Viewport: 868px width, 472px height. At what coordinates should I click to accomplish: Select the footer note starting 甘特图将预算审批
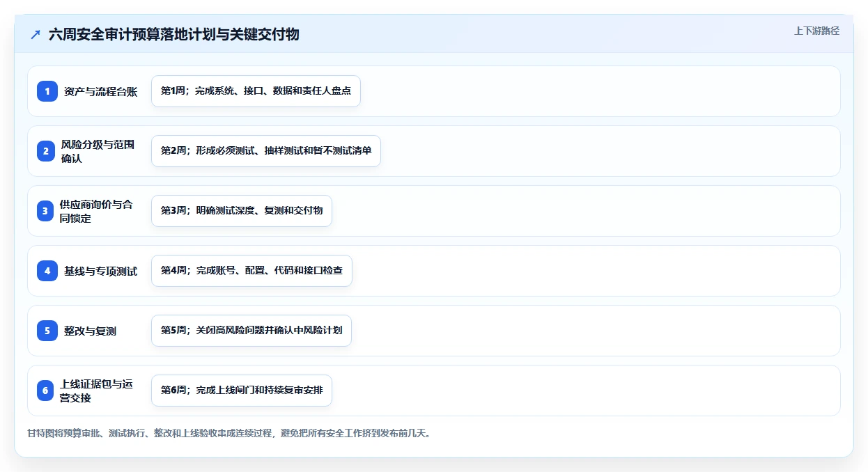(x=229, y=433)
